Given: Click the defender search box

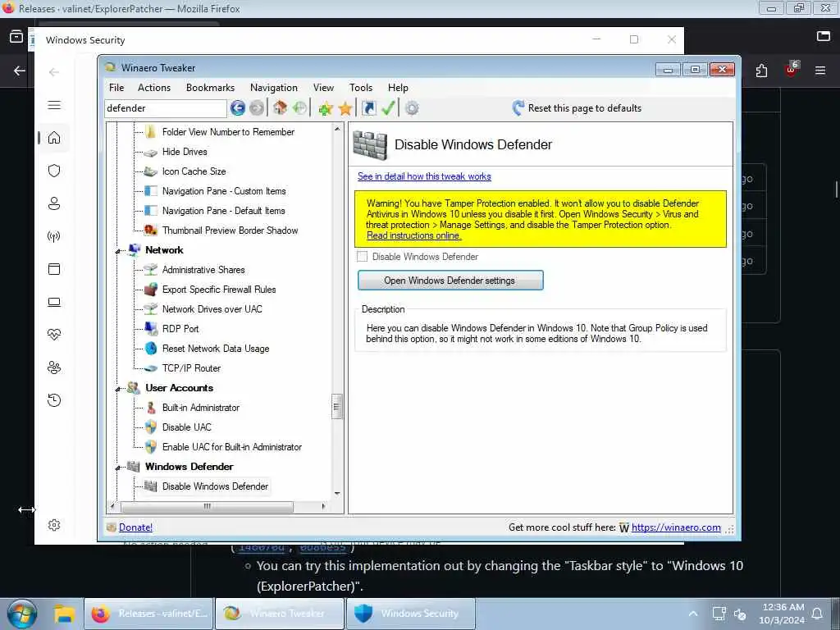Looking at the screenshot, I should [x=165, y=108].
